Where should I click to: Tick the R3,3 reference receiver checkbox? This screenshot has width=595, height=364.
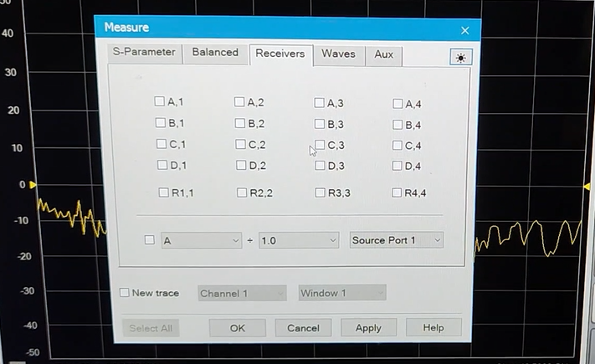coord(320,192)
